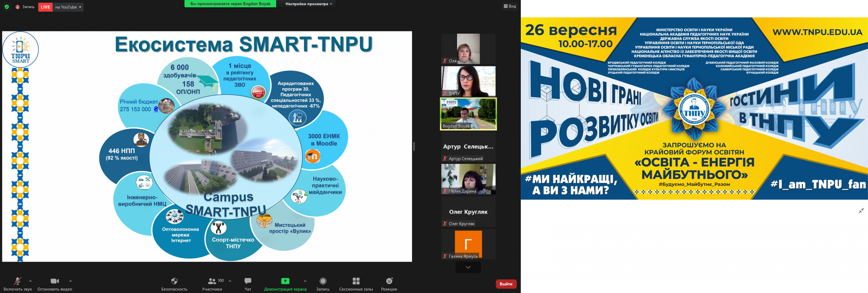Open the Reactions (Реакции) menu
Screen dimensions: 868x293
pyautogui.click(x=389, y=281)
